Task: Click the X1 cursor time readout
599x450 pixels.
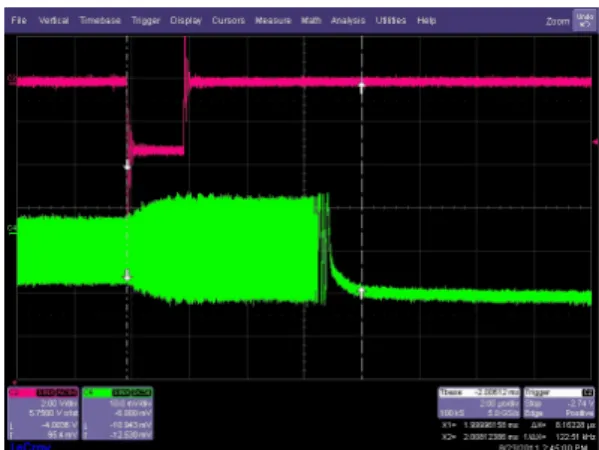Action: pyautogui.click(x=480, y=425)
